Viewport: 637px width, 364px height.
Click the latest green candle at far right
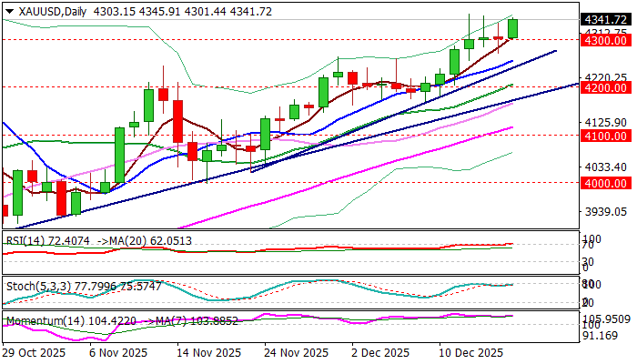[513, 28]
